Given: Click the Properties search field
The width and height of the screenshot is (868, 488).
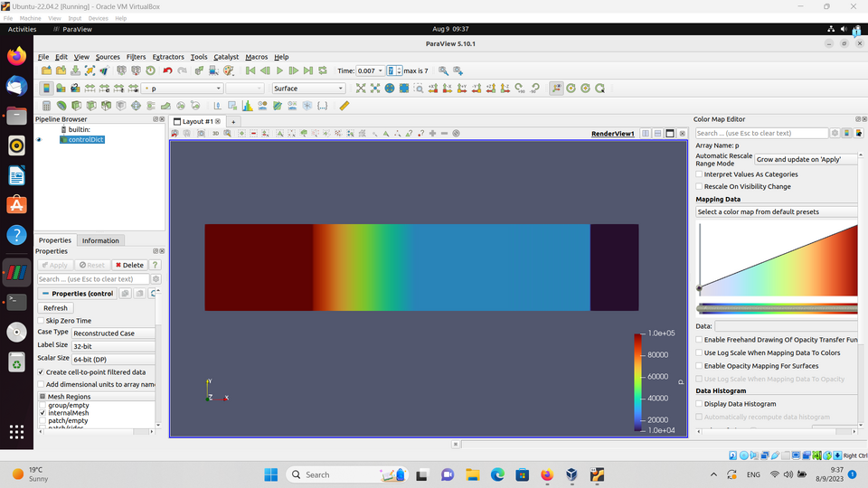Looking at the screenshot, I should tap(93, 279).
